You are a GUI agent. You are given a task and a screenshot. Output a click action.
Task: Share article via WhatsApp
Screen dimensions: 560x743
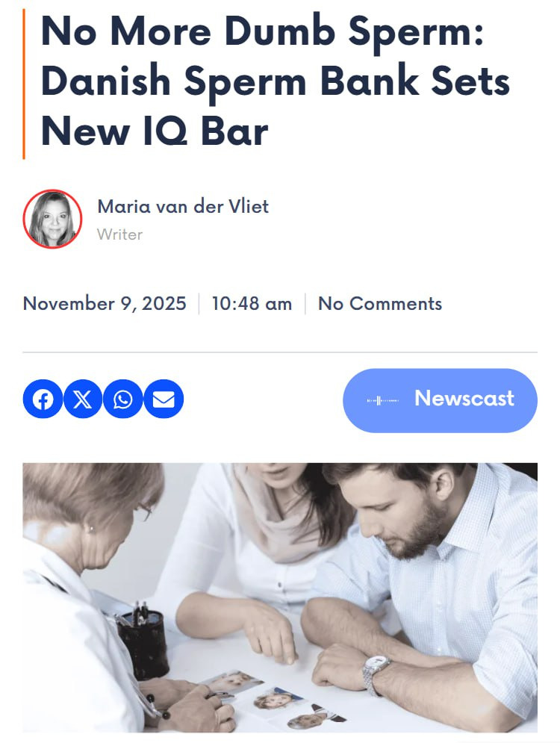coord(123,399)
